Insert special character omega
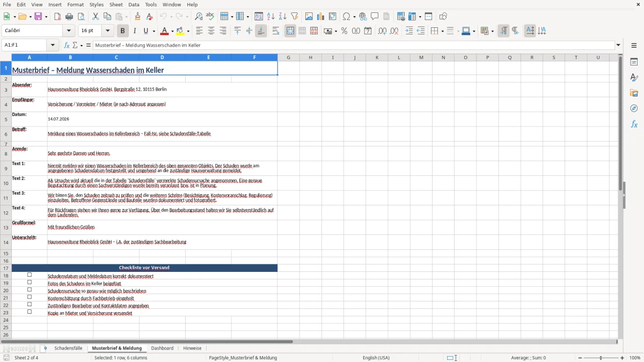 click(347, 17)
